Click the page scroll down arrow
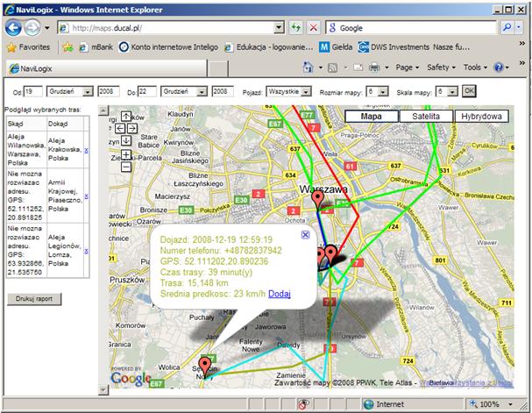Viewport: 532px width, 413px height. (103, 390)
